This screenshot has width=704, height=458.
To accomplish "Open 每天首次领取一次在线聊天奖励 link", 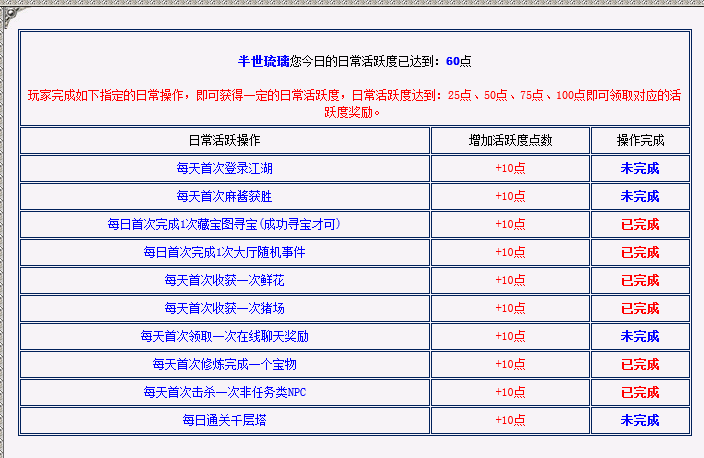I will (x=224, y=336).
